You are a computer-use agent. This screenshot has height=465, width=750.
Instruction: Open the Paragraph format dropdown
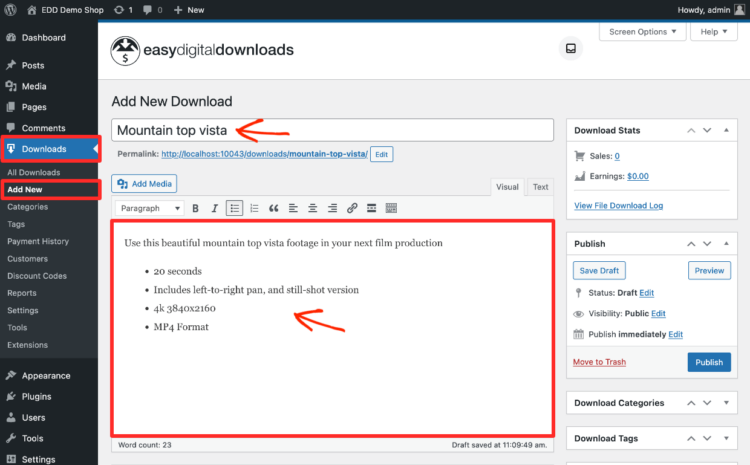point(150,208)
